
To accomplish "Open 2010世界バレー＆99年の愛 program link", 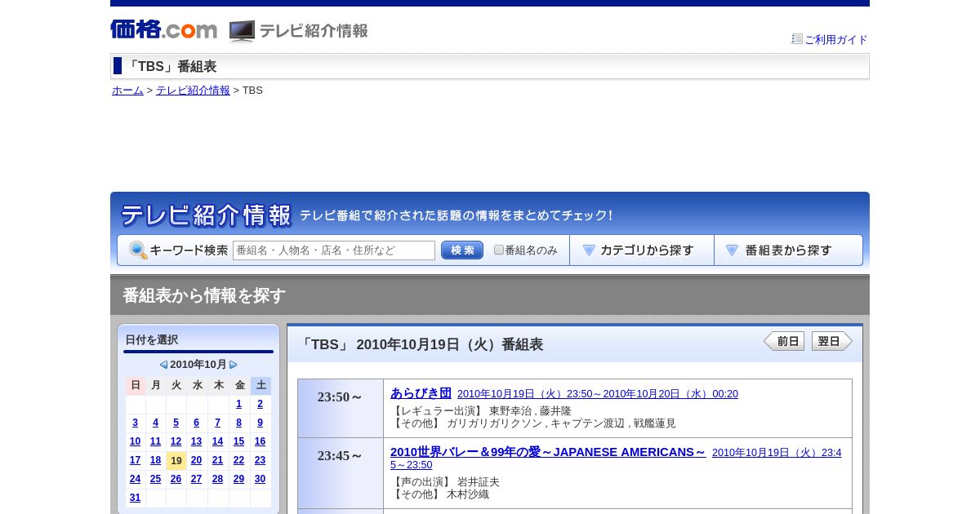I will [548, 451].
